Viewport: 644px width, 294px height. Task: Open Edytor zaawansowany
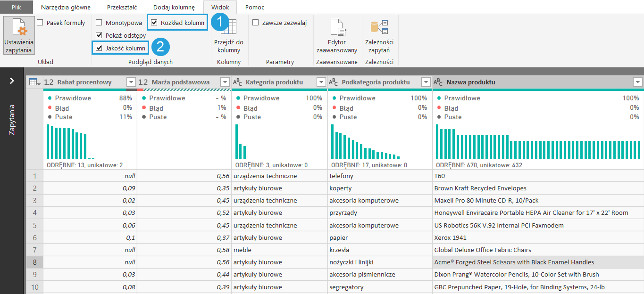(337, 28)
